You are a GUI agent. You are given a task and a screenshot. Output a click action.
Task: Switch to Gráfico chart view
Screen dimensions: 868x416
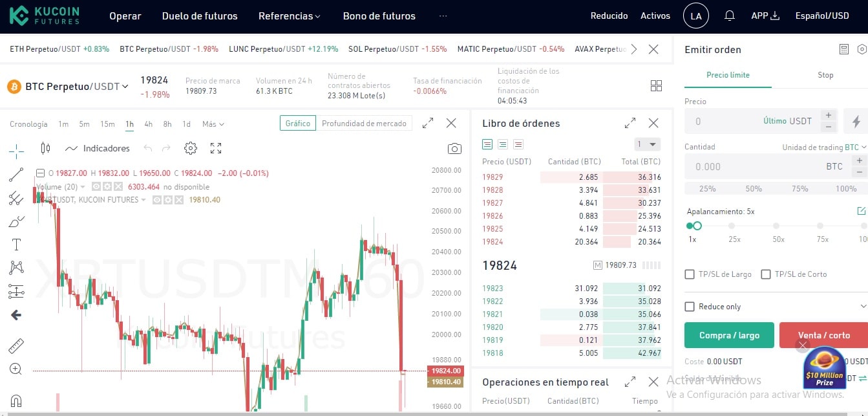coord(298,123)
